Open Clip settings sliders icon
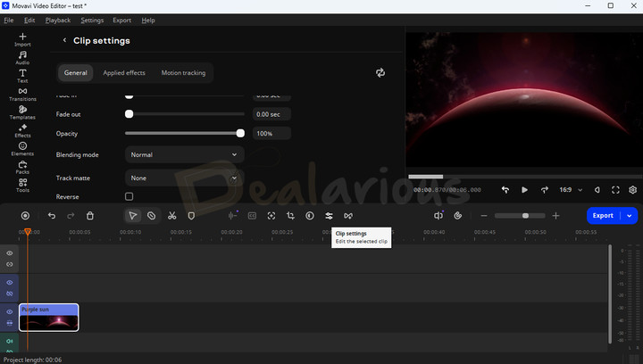This screenshot has width=643, height=364. [x=329, y=216]
